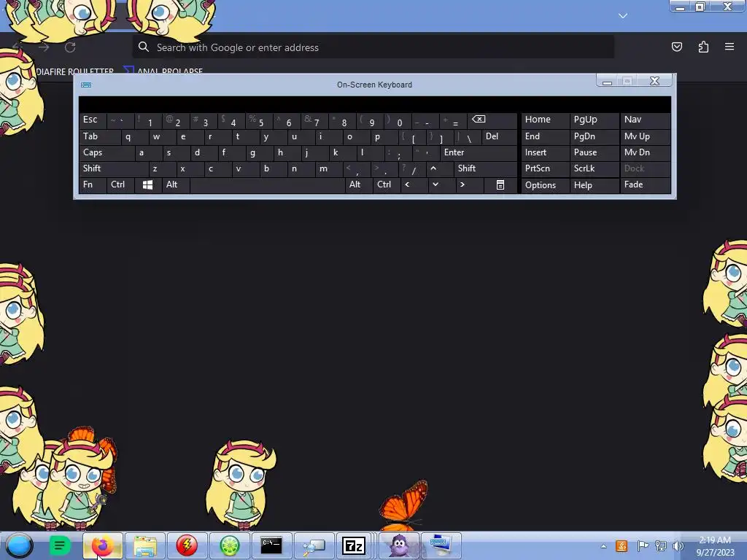Toggle the right Ctrl key

coord(387,184)
